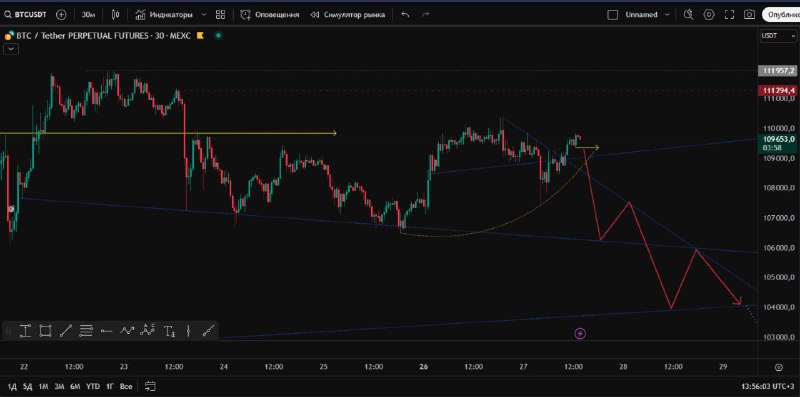Click the 26 date label on time axis

(x=424, y=367)
